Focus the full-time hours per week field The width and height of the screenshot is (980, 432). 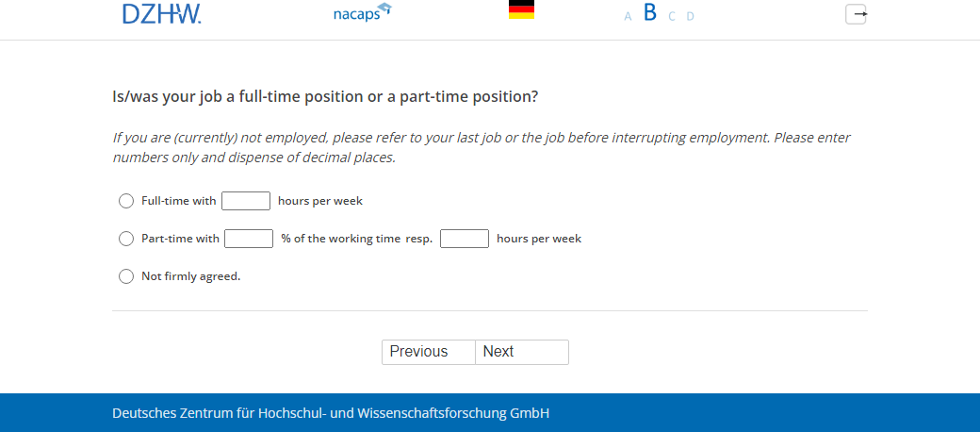coord(246,201)
